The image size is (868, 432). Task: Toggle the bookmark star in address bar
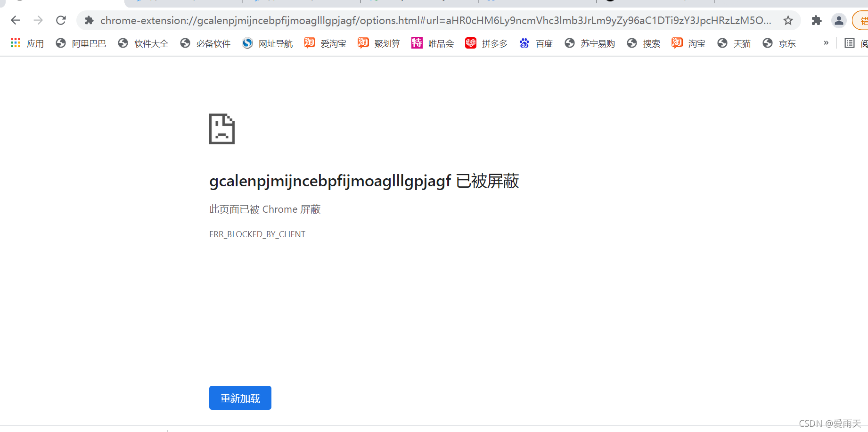[x=788, y=20]
